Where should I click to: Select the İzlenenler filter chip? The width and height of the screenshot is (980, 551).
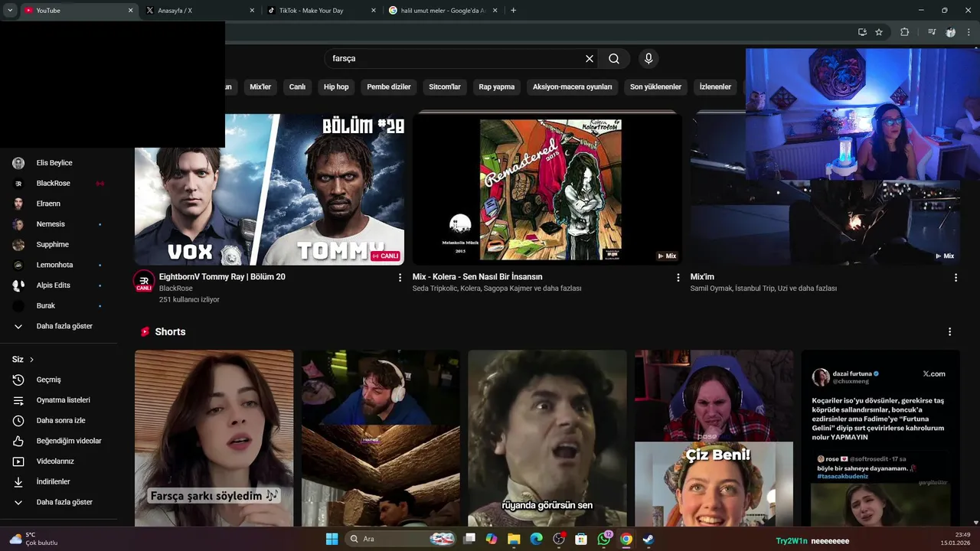click(x=715, y=87)
